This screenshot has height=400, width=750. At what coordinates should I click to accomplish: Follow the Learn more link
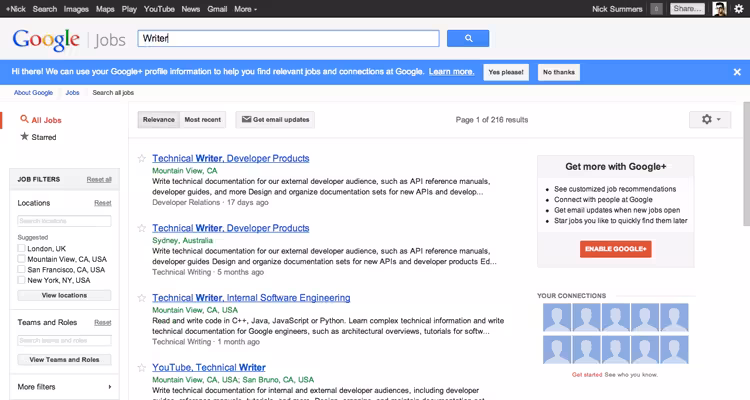coord(452,72)
